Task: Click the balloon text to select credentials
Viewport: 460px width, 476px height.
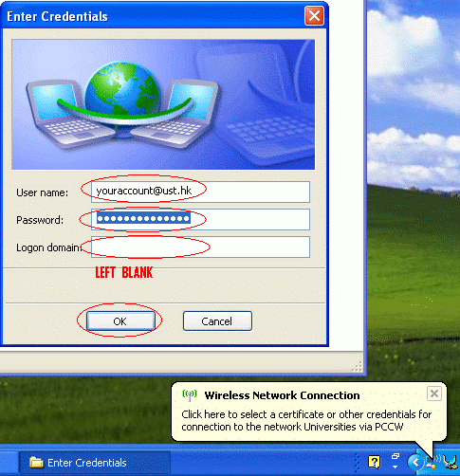Action: click(306, 420)
